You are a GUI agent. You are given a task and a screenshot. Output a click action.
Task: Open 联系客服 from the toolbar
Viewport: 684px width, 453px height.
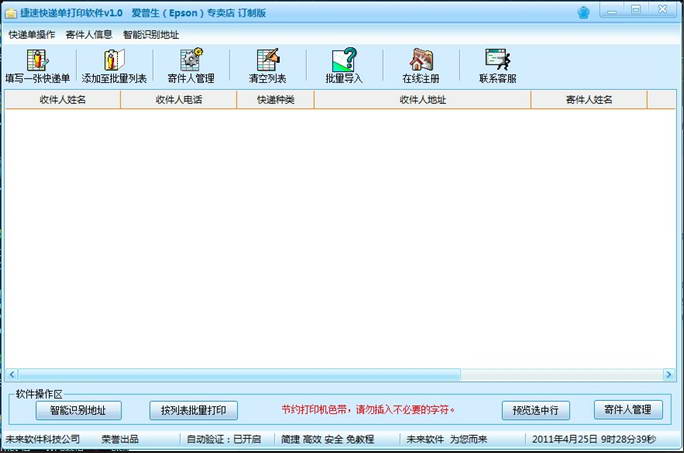click(497, 65)
